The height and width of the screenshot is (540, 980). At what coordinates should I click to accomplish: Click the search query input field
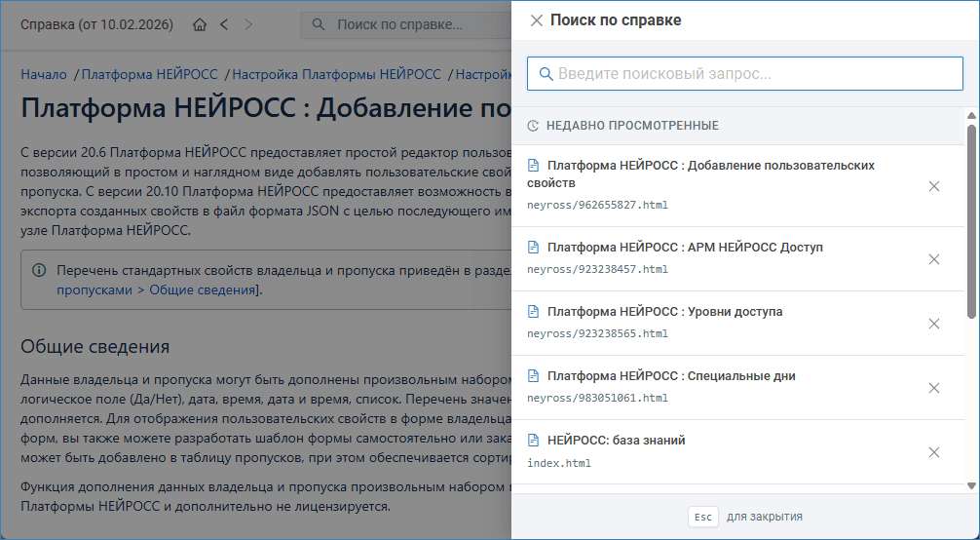point(745,74)
